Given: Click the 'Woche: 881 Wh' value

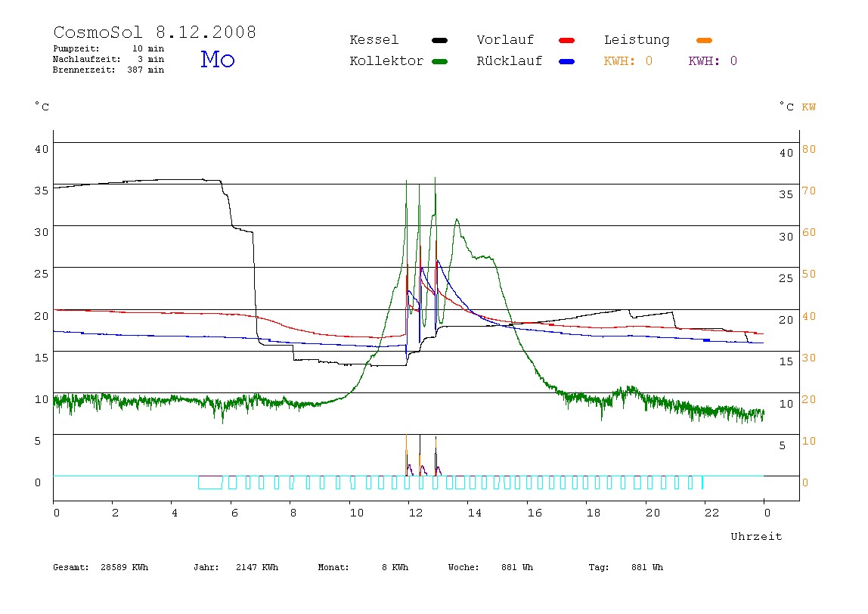Looking at the screenshot, I should click(x=491, y=567).
